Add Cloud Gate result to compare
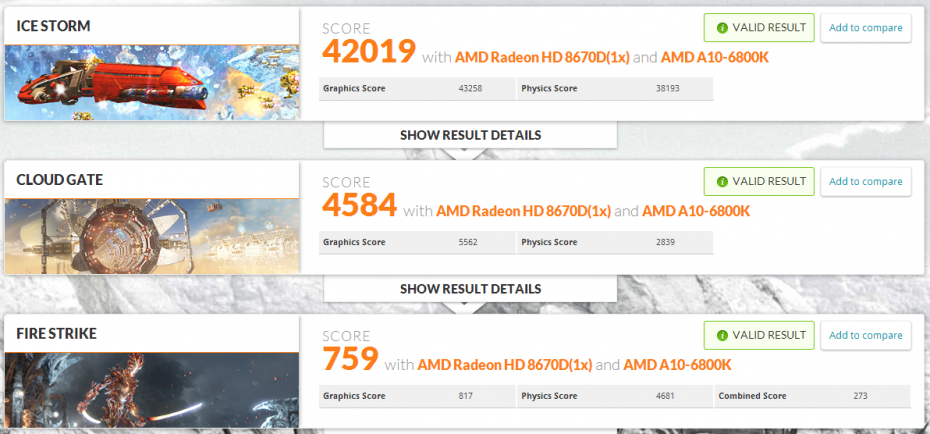The image size is (930, 434). point(865,181)
